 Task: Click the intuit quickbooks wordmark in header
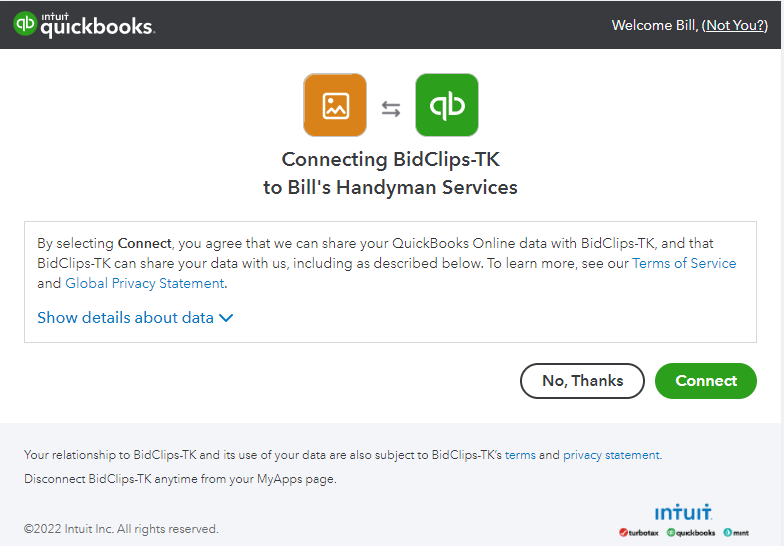tap(98, 25)
